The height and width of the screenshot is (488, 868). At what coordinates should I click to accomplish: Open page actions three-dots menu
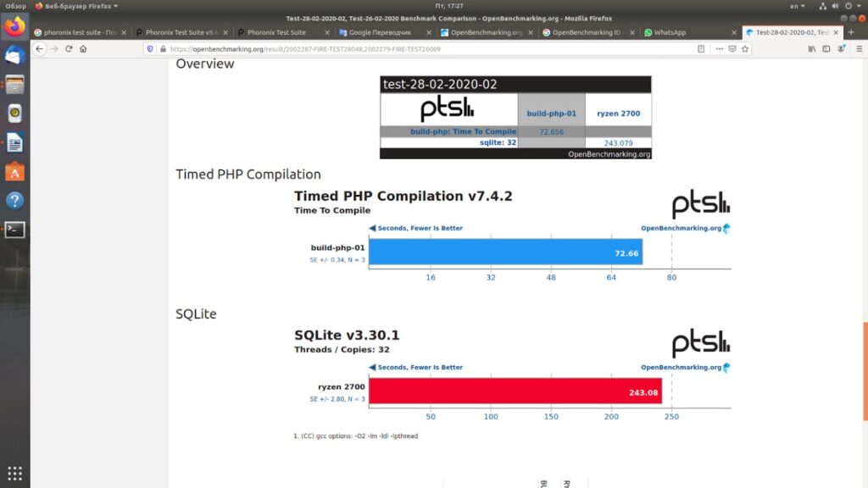pyautogui.click(x=719, y=48)
